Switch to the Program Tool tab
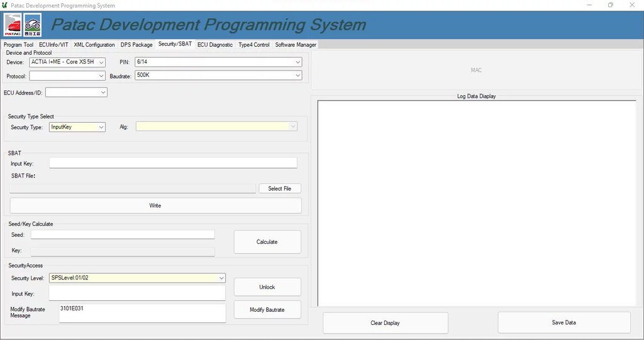The width and height of the screenshot is (644, 340). (18, 45)
